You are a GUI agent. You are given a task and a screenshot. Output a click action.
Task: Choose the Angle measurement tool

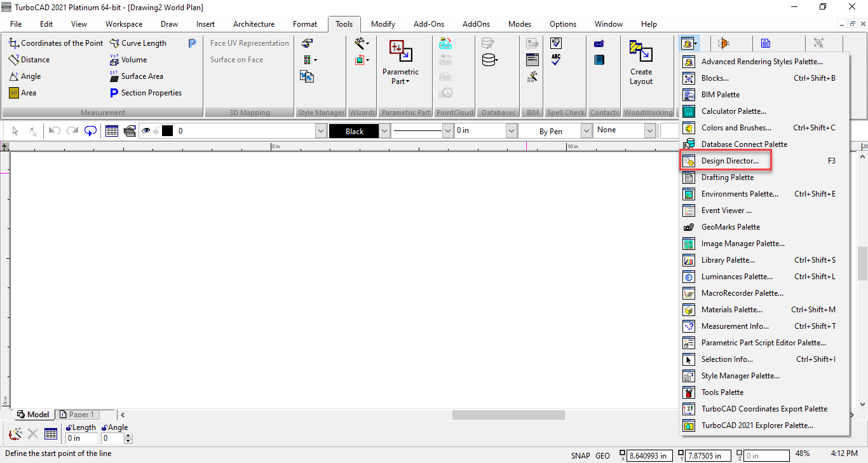pyautogui.click(x=25, y=76)
